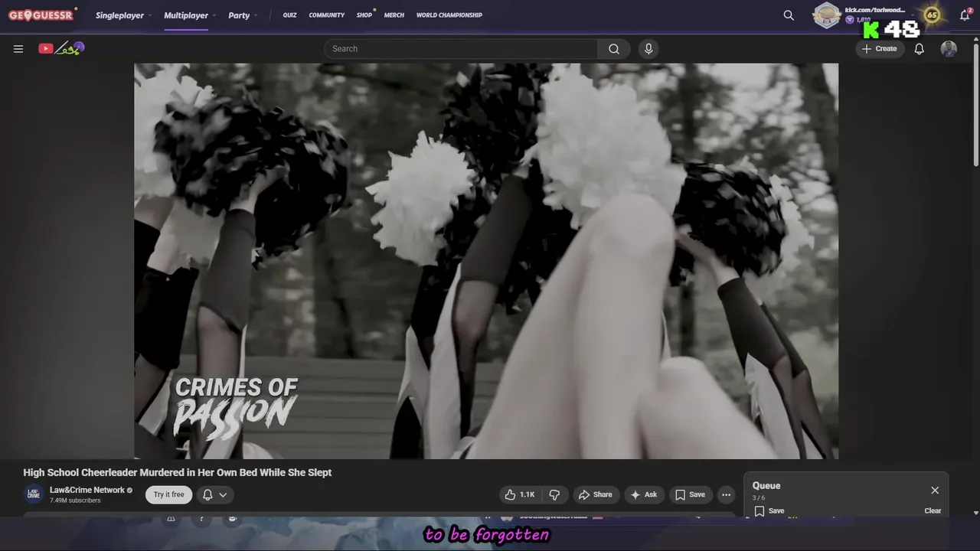
Task: Click the GeoGuessr logo
Action: [x=41, y=15]
